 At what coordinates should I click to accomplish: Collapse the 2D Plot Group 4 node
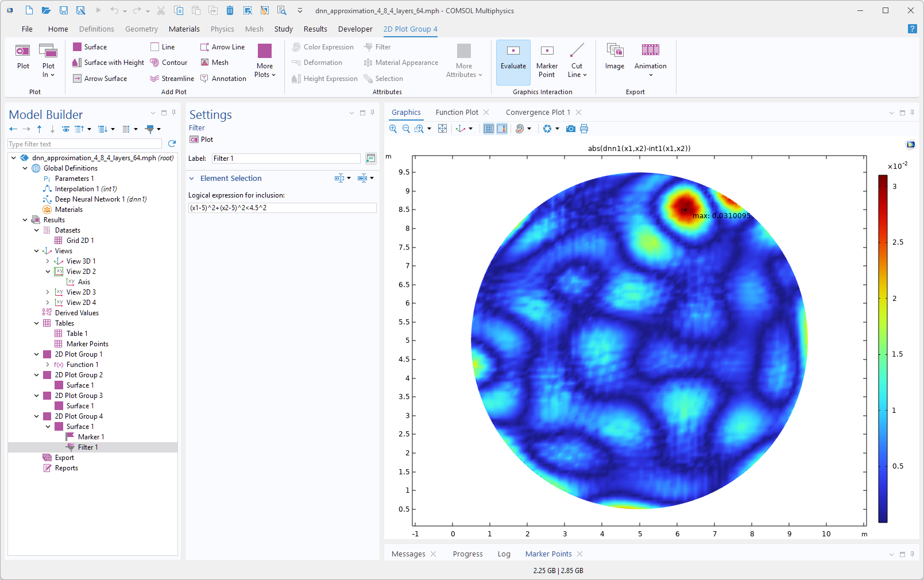(36, 416)
